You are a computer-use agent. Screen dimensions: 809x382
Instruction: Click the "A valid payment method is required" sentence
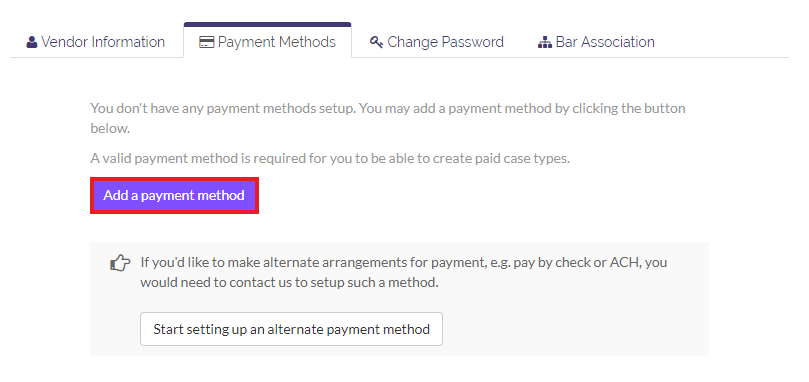tap(330, 158)
